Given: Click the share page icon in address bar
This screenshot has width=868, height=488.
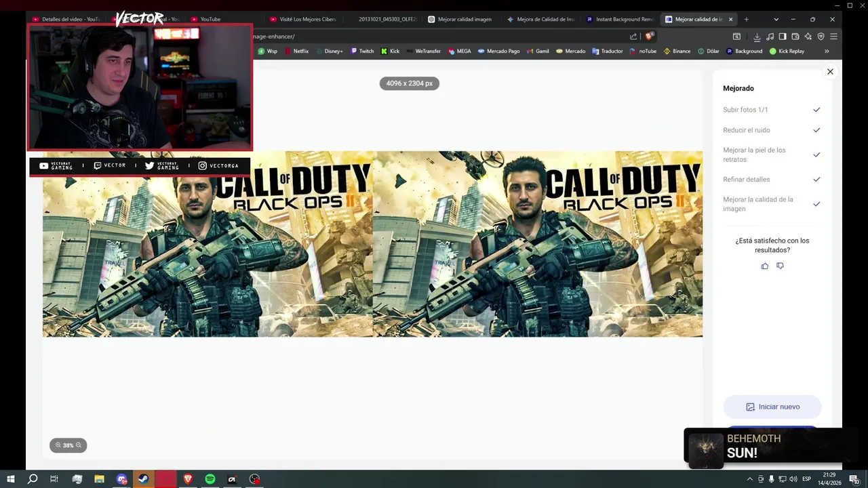Looking at the screenshot, I should tap(633, 37).
